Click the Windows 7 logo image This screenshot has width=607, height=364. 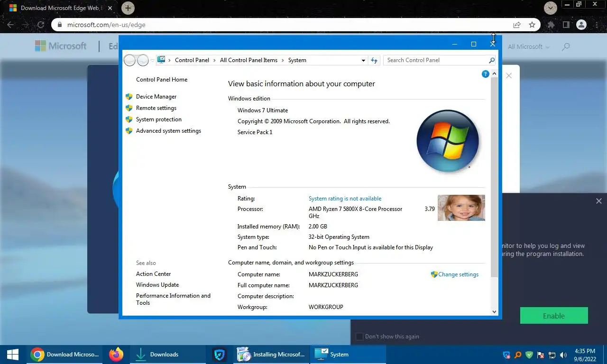[447, 141]
